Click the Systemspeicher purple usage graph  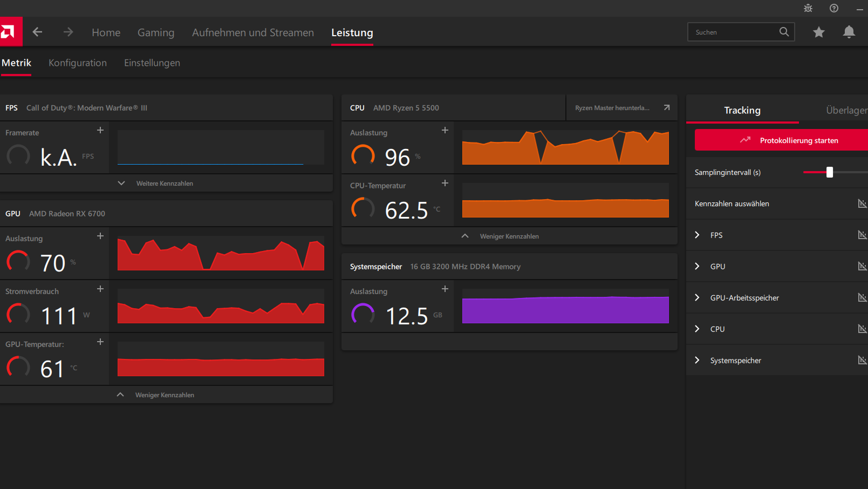coord(565,306)
